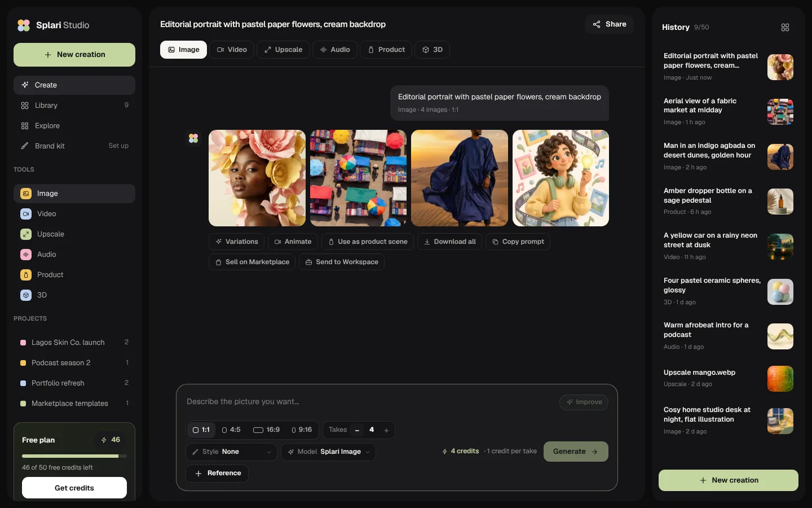Open the Create section in the sidebar

74,85
